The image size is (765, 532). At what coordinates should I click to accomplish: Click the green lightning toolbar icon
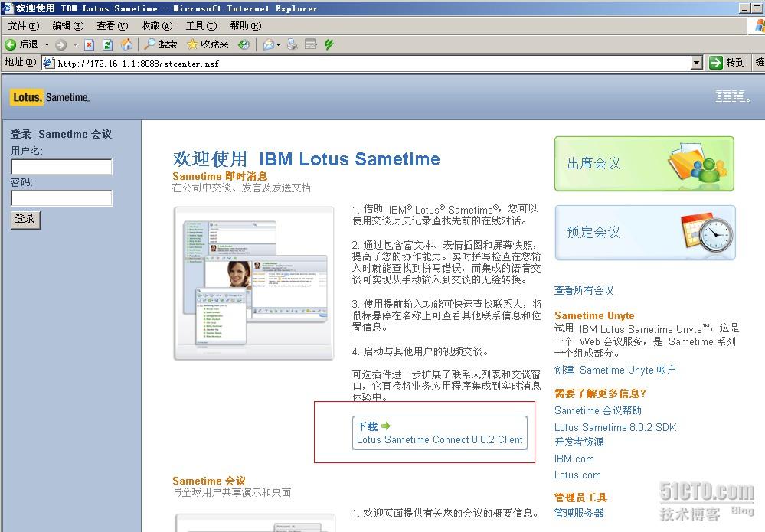[x=329, y=44]
